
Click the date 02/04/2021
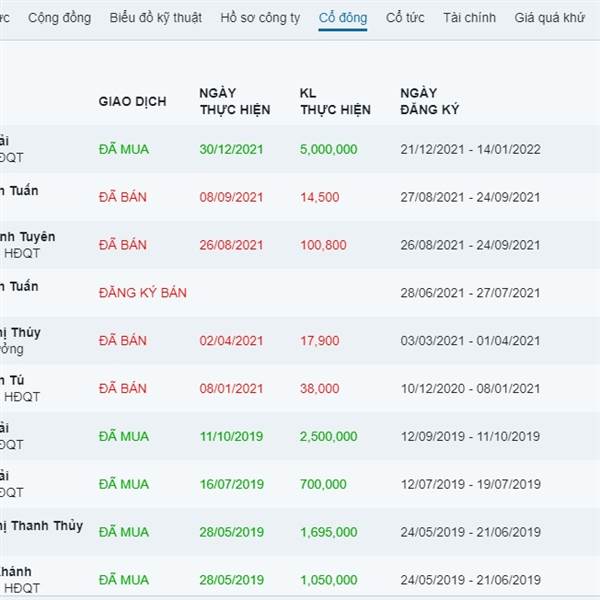(232, 341)
